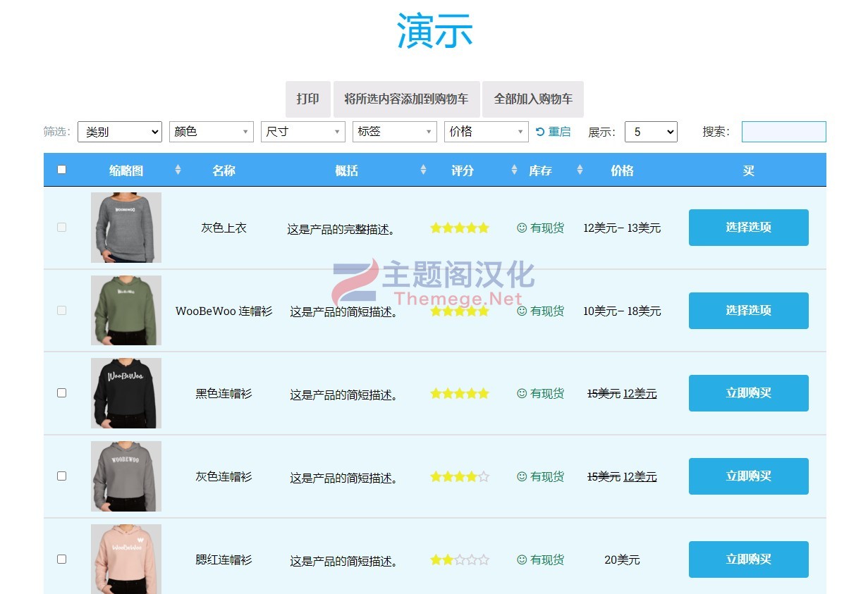Click 选择选项 button for 灰色上衣

[x=749, y=228]
